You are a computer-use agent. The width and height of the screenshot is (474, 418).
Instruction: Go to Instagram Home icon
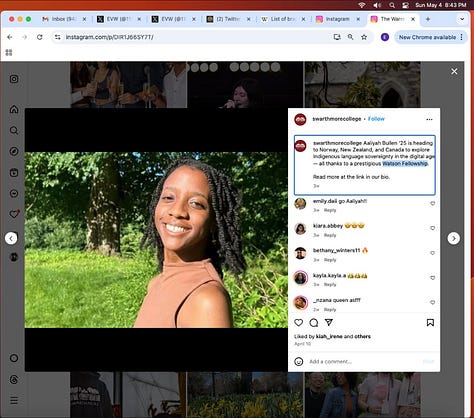(x=14, y=109)
